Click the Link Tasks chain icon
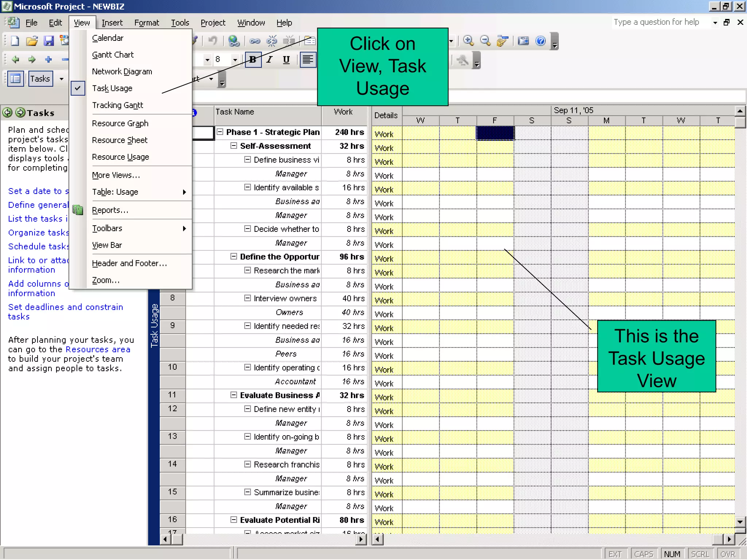The width and height of the screenshot is (747, 560). point(255,41)
